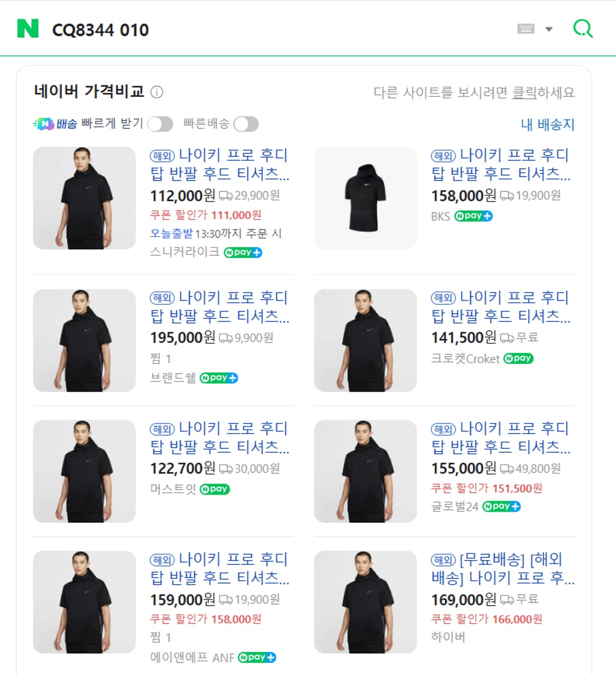This screenshot has width=616, height=675.
Task: Open 155,000원 글로벌24 product title
Action: tap(500, 437)
